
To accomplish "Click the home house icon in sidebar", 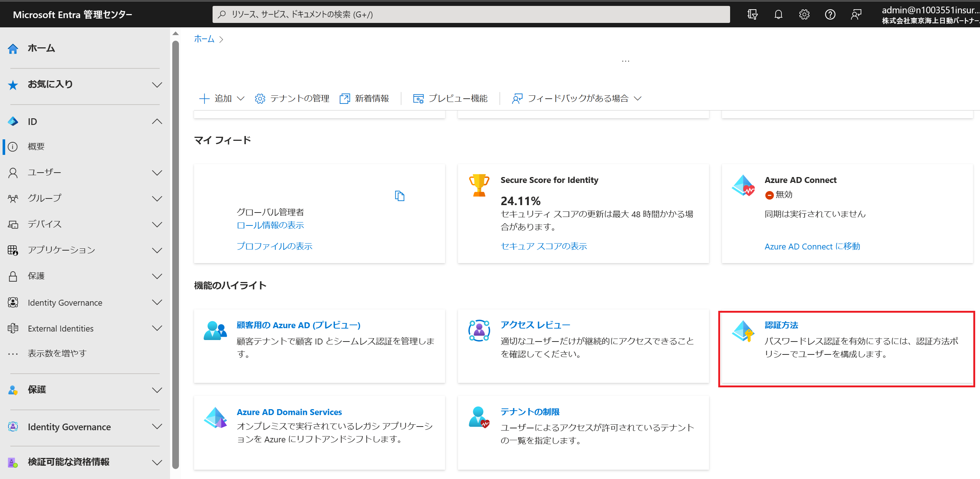I will coord(13,49).
